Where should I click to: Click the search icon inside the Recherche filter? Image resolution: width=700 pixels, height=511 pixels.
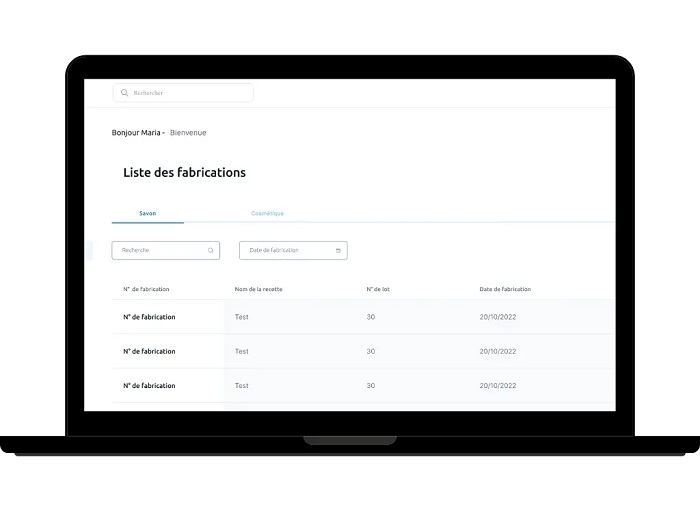click(210, 250)
